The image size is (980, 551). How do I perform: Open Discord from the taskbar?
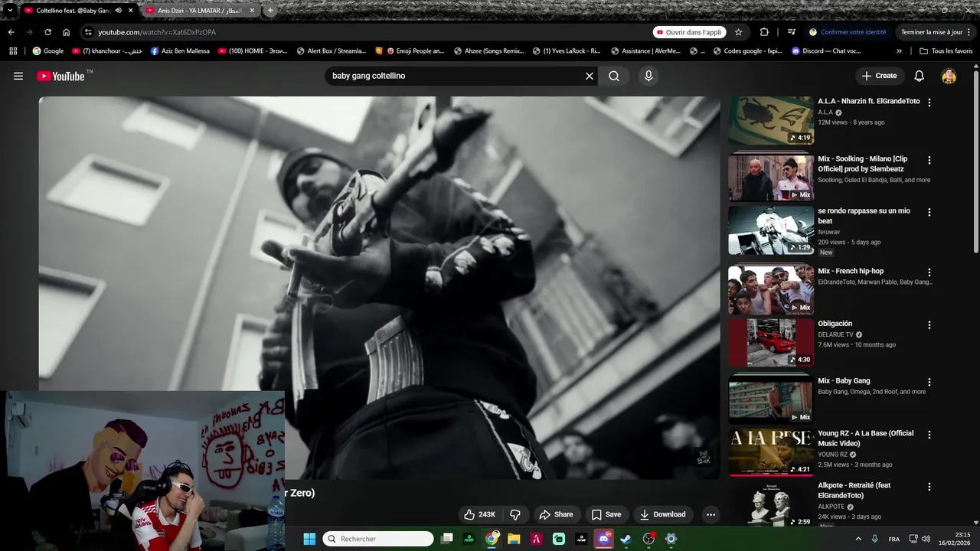pos(604,539)
